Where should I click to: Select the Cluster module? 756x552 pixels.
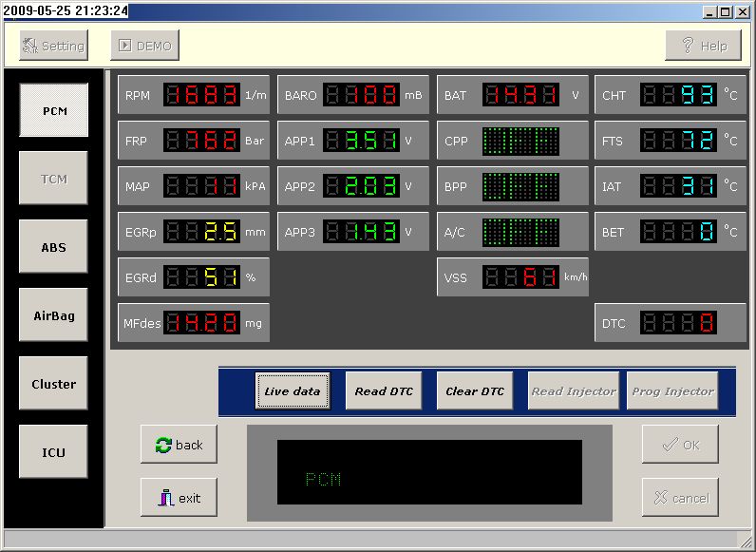pos(54,384)
